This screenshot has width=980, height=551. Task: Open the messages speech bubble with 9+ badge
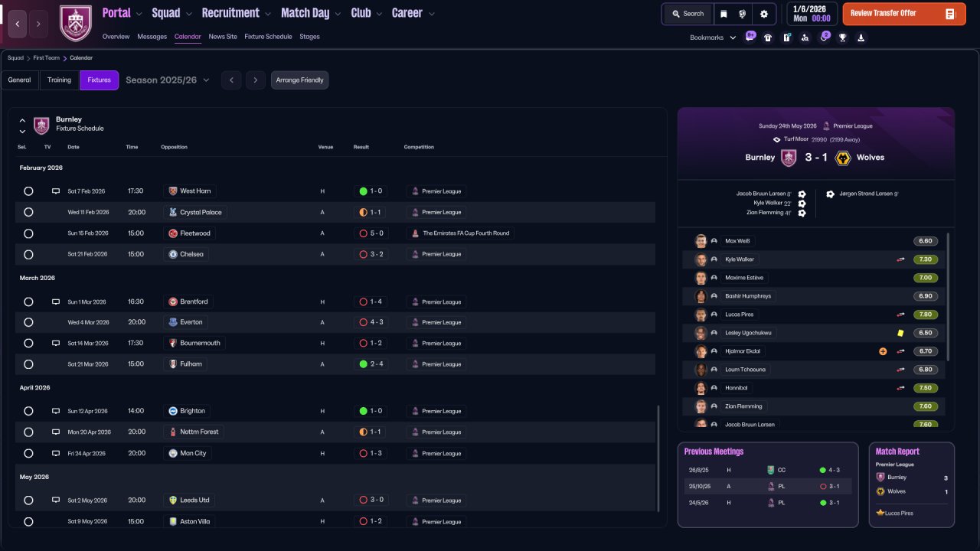pos(750,37)
